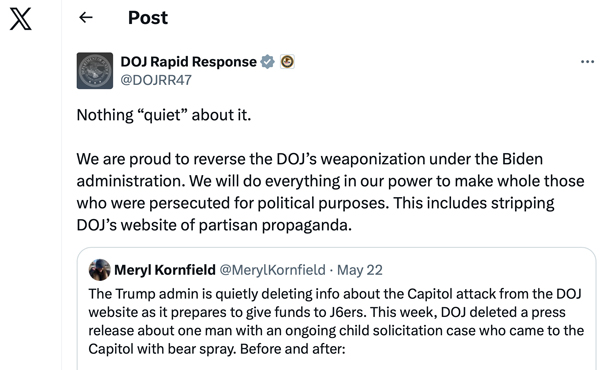The height and width of the screenshot is (370, 600).
Task: Click the 'Nothing quiet about it' text
Action: point(164,115)
